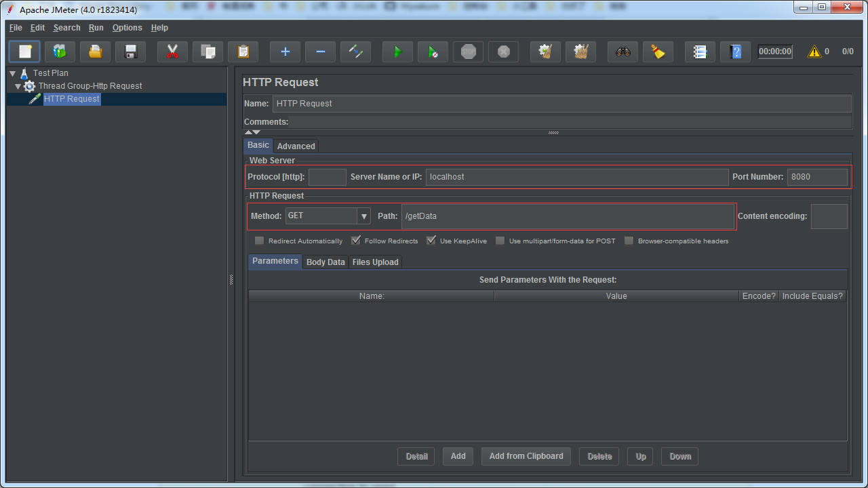Collapse the Test Plan tree node arrow
This screenshot has height=488, width=868.
click(x=12, y=73)
